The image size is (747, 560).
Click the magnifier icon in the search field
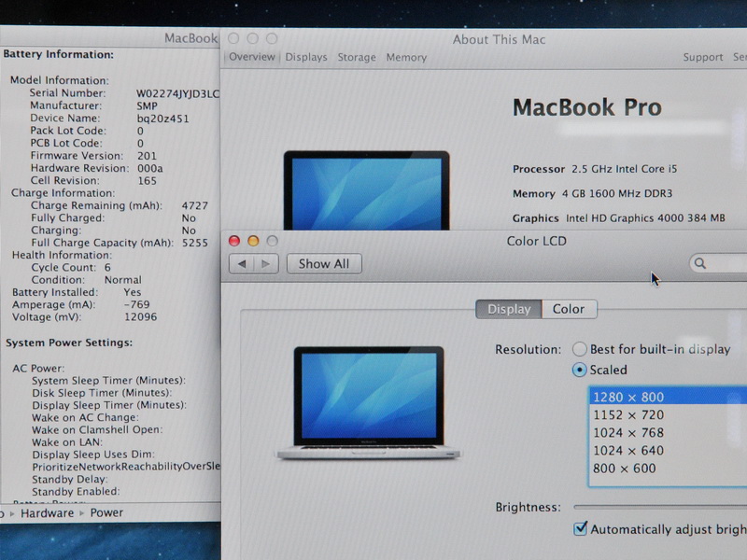pyautogui.click(x=699, y=263)
